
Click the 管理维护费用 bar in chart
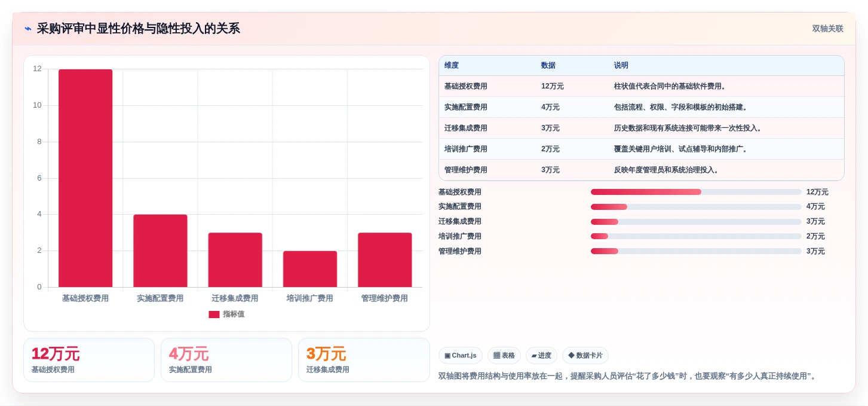point(385,260)
